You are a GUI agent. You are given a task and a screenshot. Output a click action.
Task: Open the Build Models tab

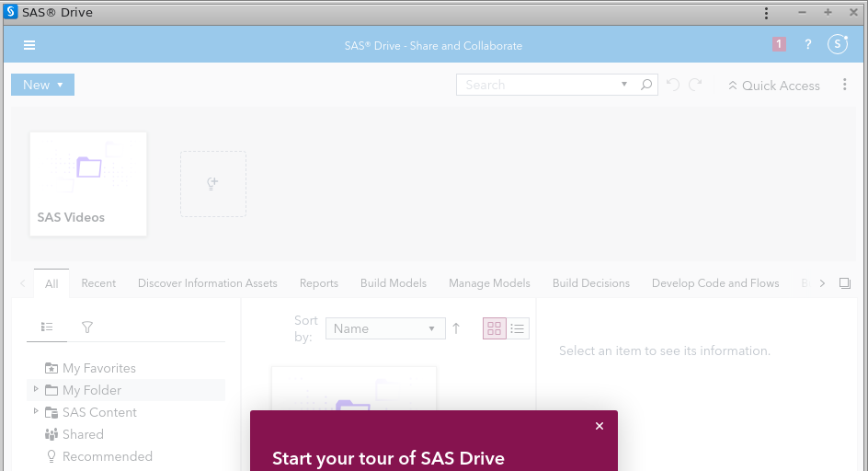pyautogui.click(x=394, y=283)
